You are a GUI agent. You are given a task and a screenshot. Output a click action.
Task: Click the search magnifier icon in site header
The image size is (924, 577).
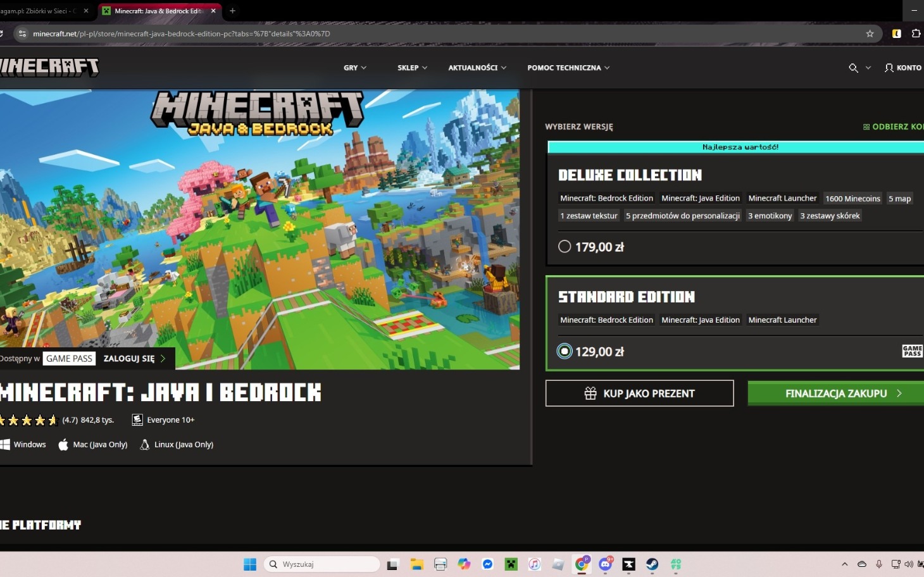(853, 68)
